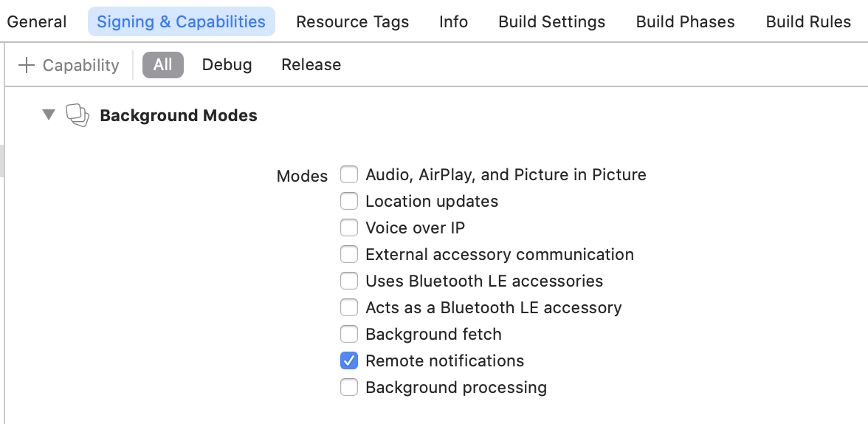
Task: Filter capabilities by Debug configuration
Action: [x=227, y=65]
